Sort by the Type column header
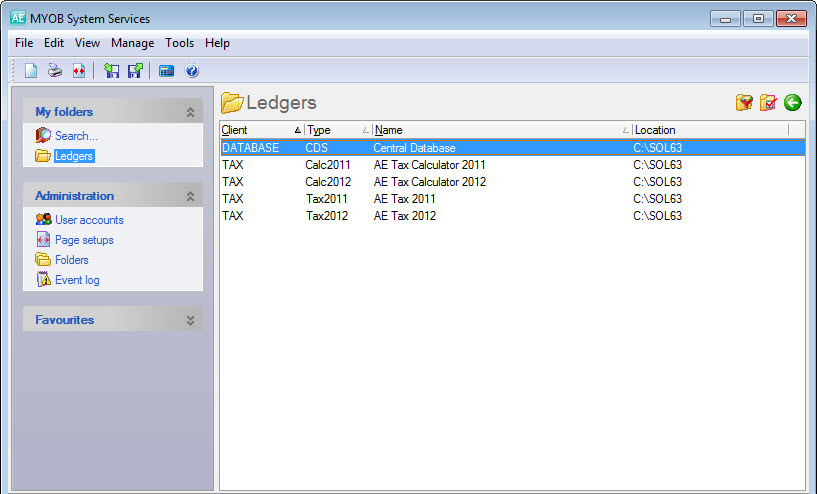 pyautogui.click(x=338, y=130)
